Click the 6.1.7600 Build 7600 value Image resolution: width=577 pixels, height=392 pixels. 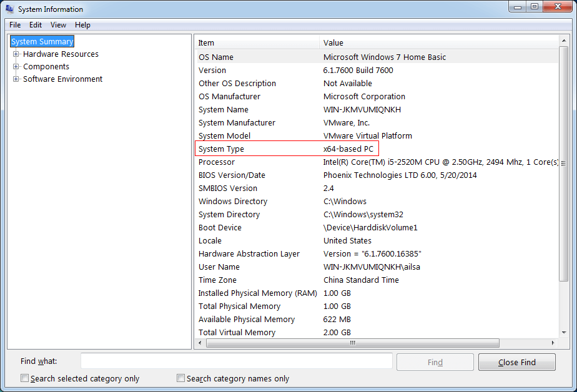click(x=358, y=71)
